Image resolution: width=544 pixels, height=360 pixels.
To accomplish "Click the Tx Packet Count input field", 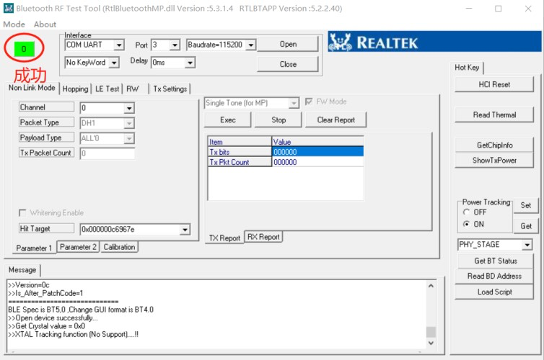I will click(107, 153).
